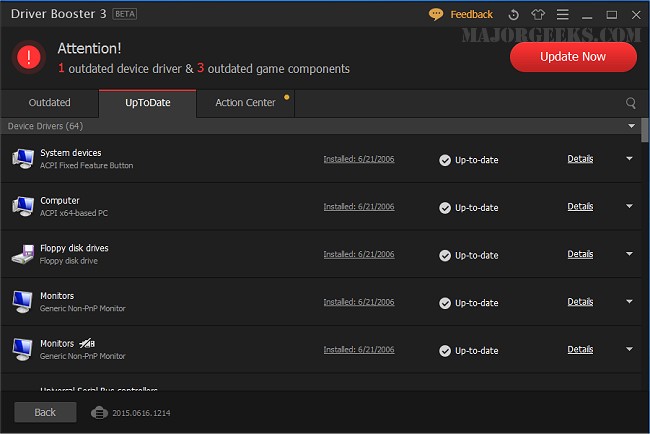Click the Update Now button
Image resolution: width=650 pixels, height=434 pixels.
pos(573,57)
